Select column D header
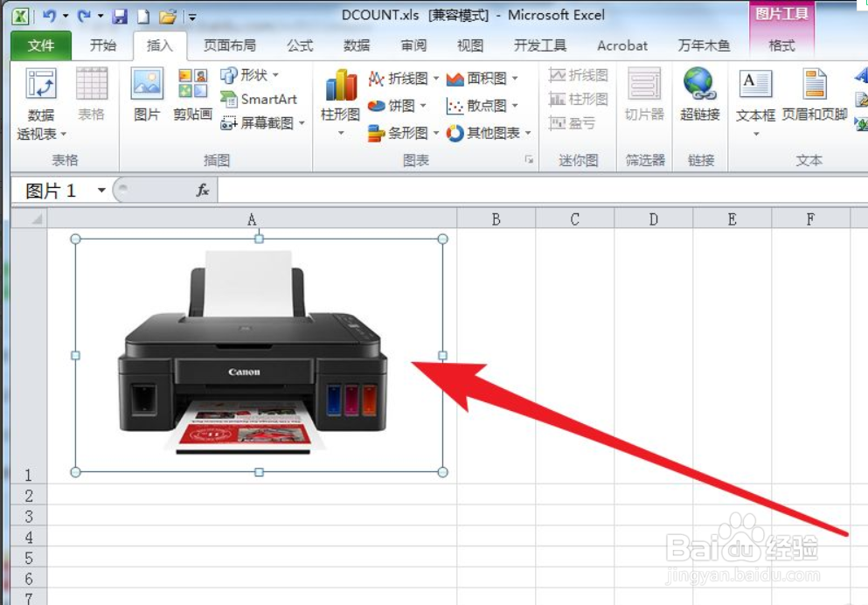Screen dimensions: 868x605 point(653,219)
